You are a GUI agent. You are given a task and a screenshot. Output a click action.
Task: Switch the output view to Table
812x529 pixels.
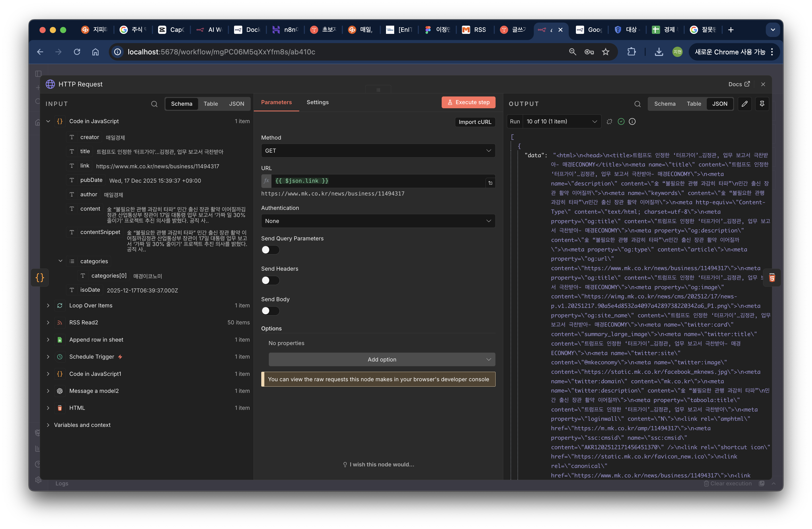pyautogui.click(x=694, y=104)
